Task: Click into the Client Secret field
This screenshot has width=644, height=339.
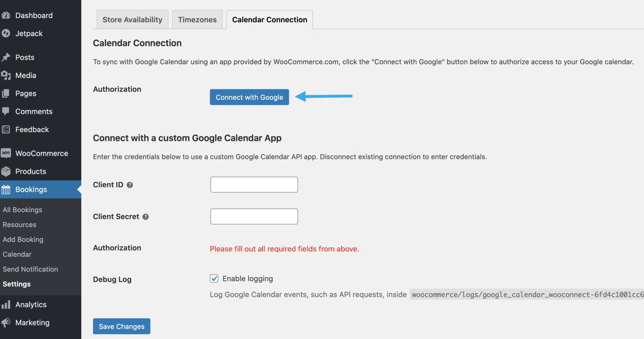Action: pos(254,216)
